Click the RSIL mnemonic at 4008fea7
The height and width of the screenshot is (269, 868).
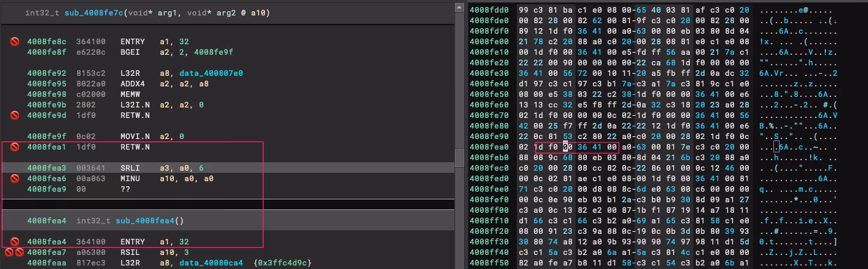click(x=130, y=252)
